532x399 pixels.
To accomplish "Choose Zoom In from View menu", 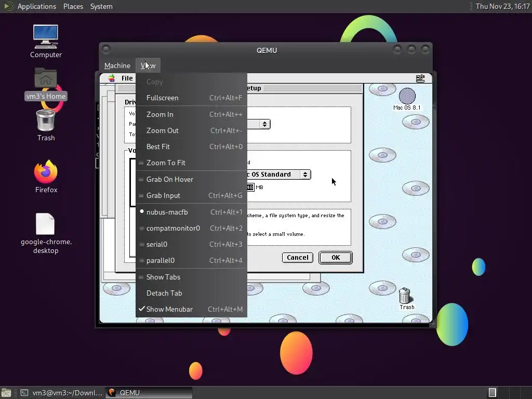I will point(191,114).
